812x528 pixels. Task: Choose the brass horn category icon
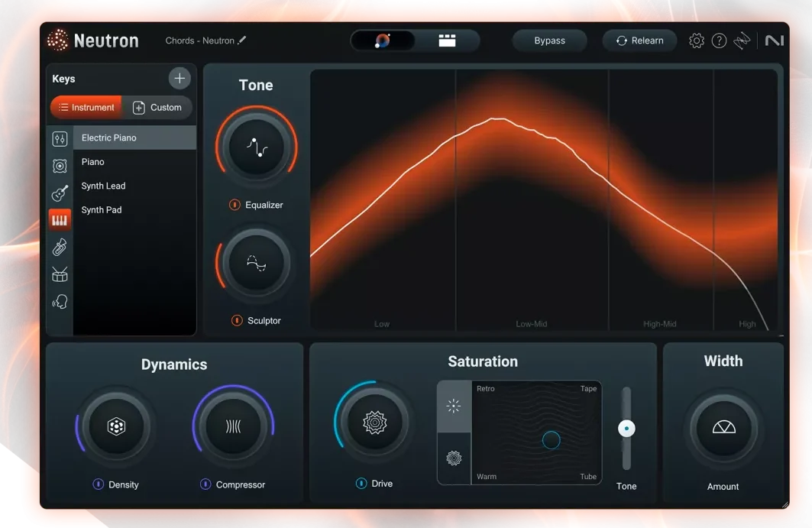pos(60,247)
